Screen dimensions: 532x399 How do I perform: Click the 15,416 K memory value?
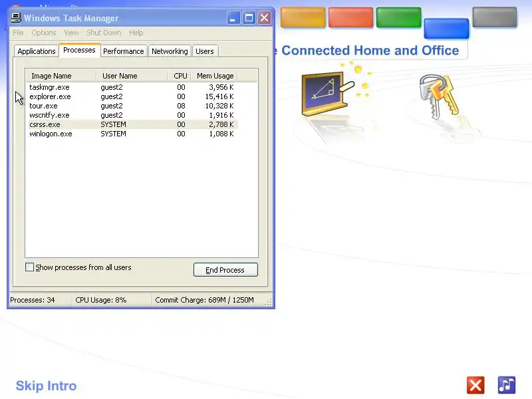point(219,96)
